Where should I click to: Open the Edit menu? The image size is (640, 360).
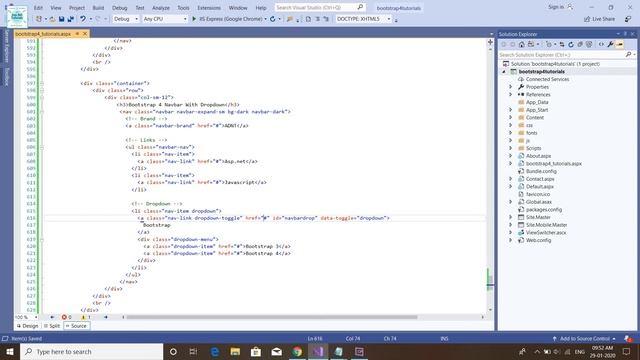[x=38, y=8]
